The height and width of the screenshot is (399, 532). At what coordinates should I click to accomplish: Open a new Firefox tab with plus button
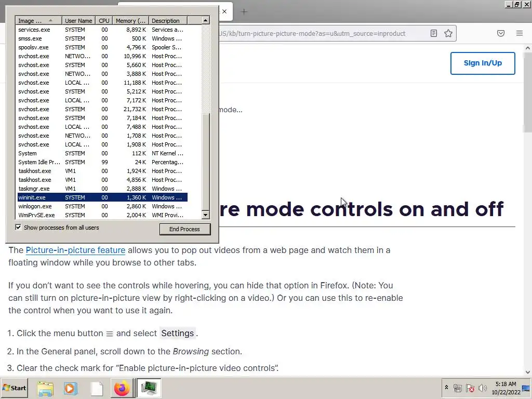(x=244, y=12)
